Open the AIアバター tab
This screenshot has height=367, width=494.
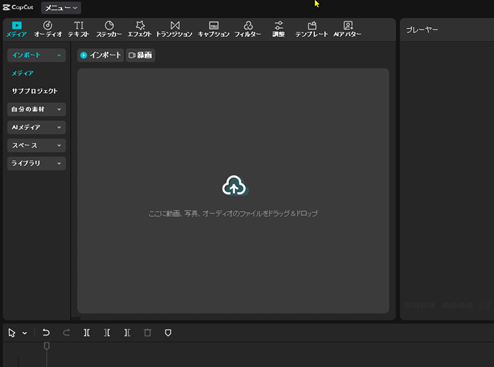347,29
